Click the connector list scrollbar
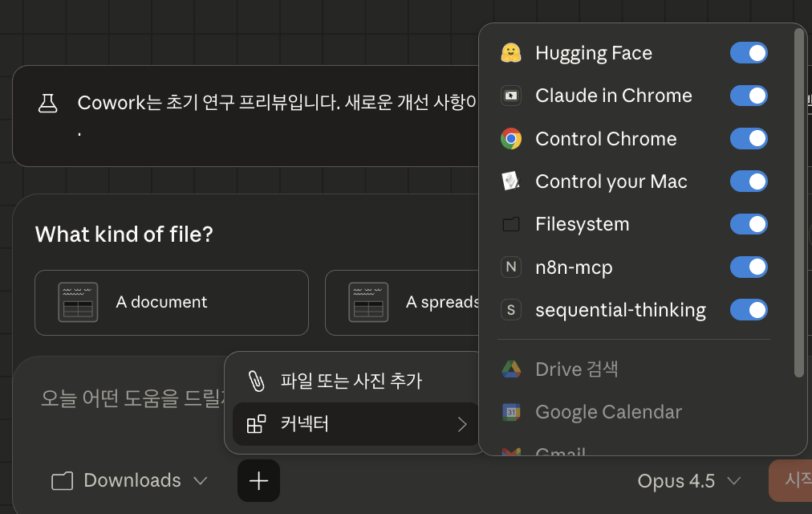The image size is (812, 514). click(799, 202)
